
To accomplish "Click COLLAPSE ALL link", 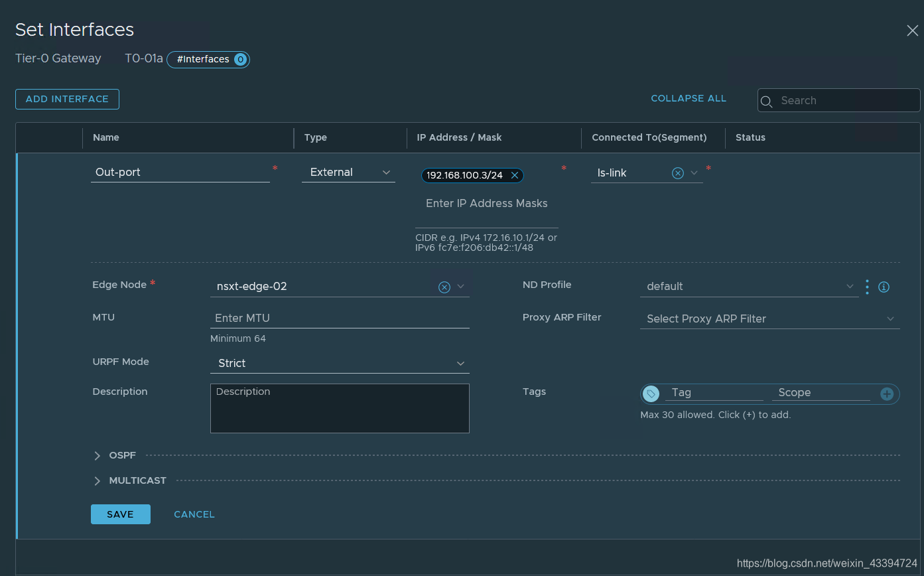I will pyautogui.click(x=689, y=98).
